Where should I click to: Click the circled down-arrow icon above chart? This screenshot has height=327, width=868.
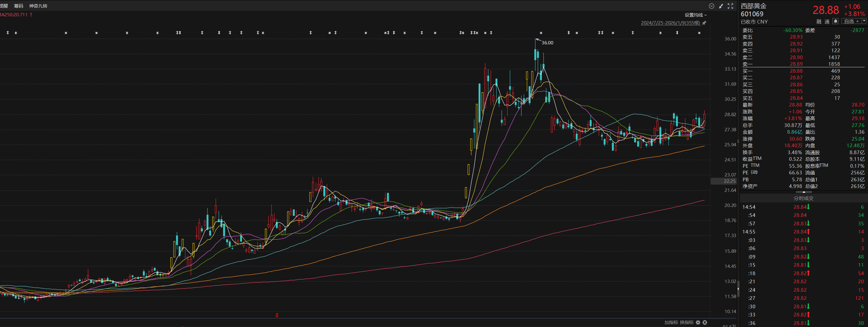pos(711,6)
